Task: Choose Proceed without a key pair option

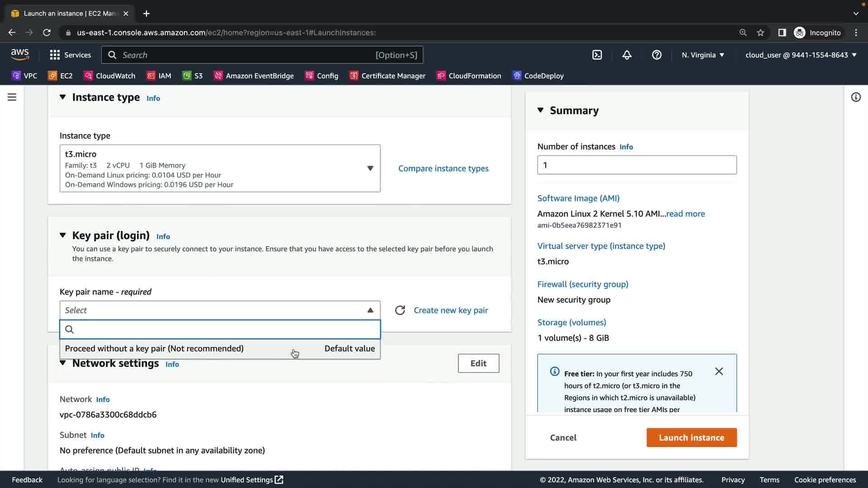Action: [154, 348]
